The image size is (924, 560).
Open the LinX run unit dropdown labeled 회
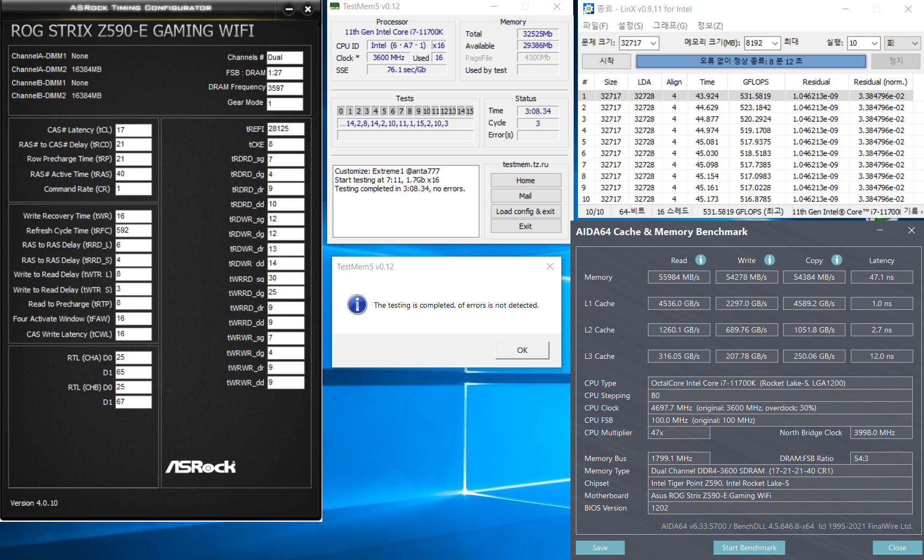coord(902,43)
